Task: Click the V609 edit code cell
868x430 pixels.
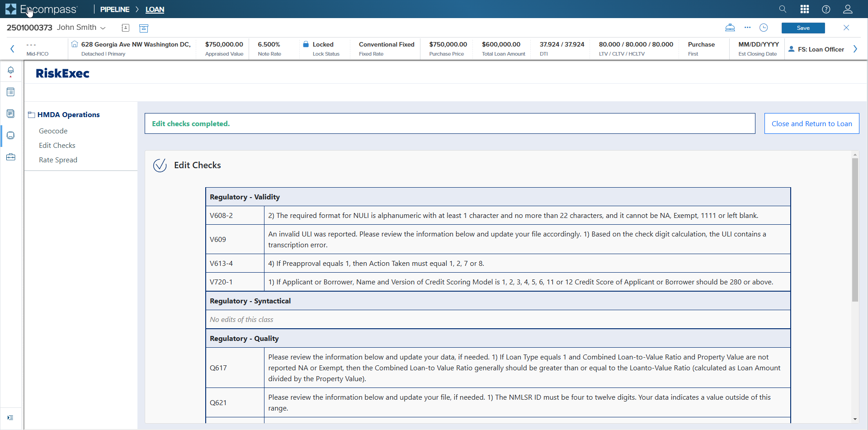Action: tap(235, 239)
